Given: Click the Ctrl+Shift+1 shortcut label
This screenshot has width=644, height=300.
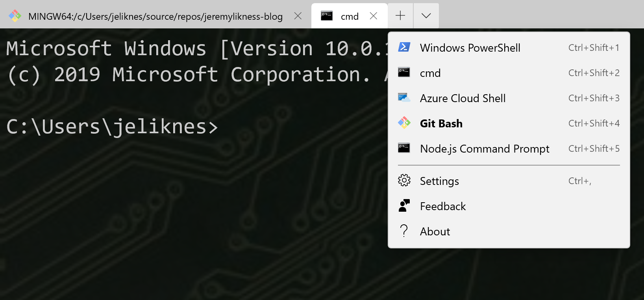Looking at the screenshot, I should (x=594, y=48).
